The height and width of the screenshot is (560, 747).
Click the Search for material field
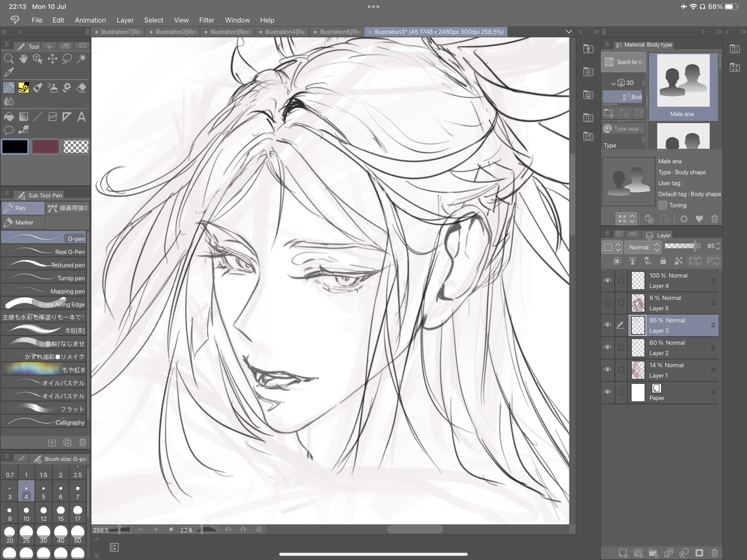tap(623, 62)
